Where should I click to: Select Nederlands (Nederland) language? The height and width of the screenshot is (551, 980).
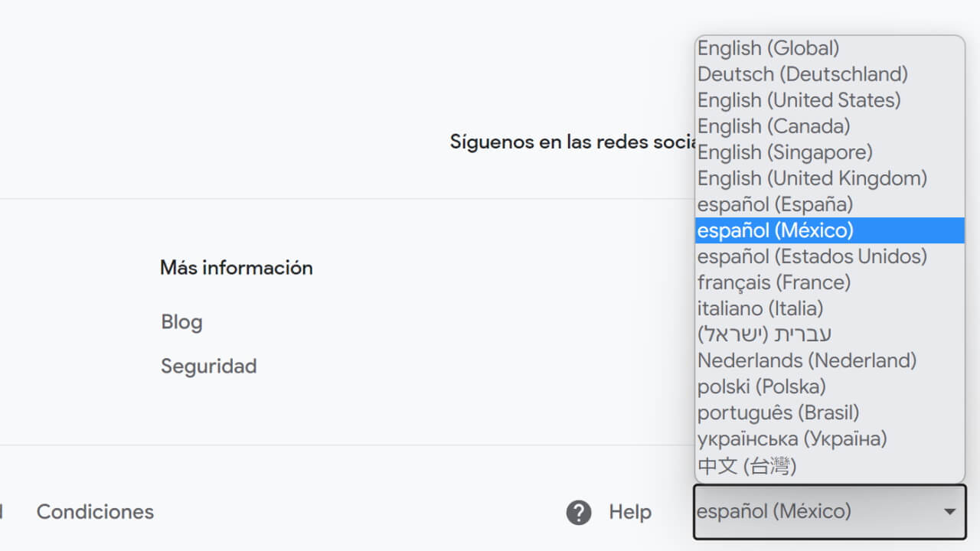click(806, 360)
